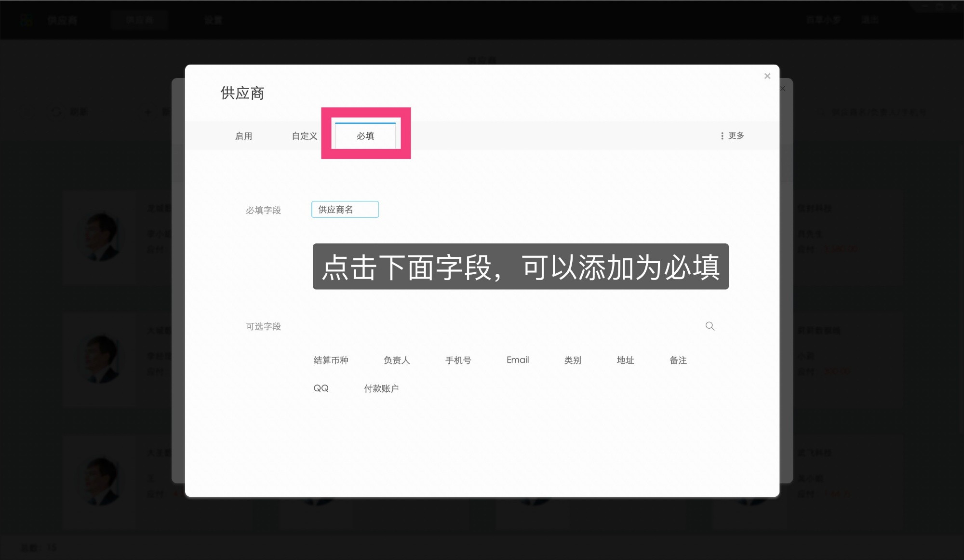Image resolution: width=964 pixels, height=560 pixels.
Task: Add 地址 to required fields
Action: tap(626, 360)
